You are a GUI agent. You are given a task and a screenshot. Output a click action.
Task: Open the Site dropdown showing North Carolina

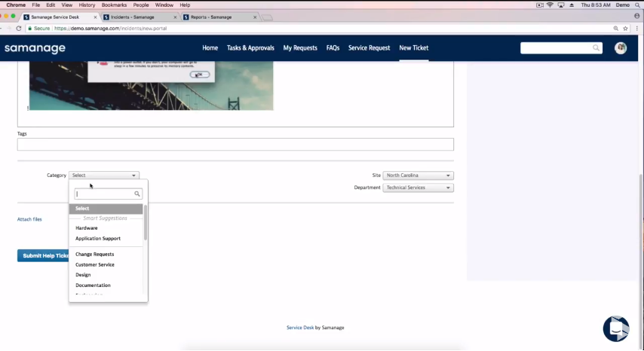[x=418, y=175]
